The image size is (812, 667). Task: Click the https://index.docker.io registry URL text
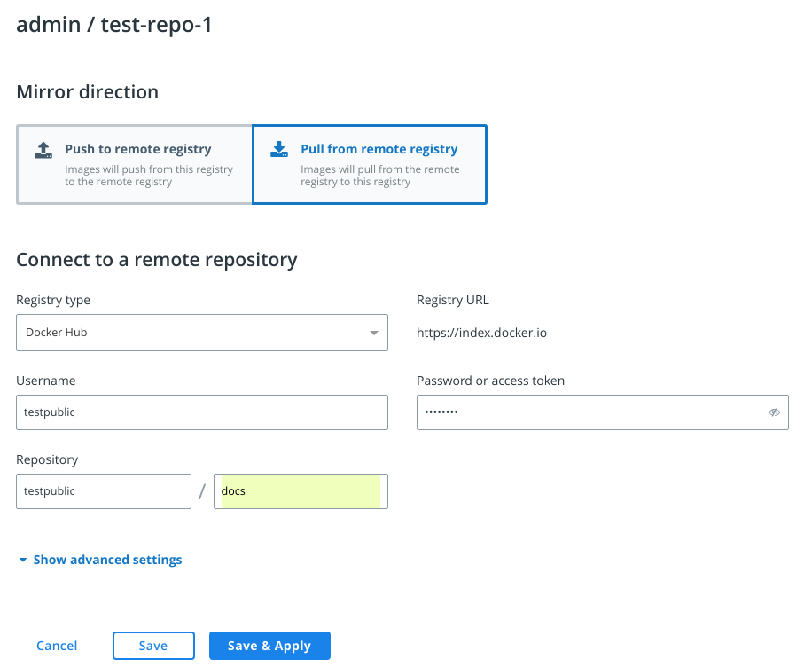coord(482,333)
